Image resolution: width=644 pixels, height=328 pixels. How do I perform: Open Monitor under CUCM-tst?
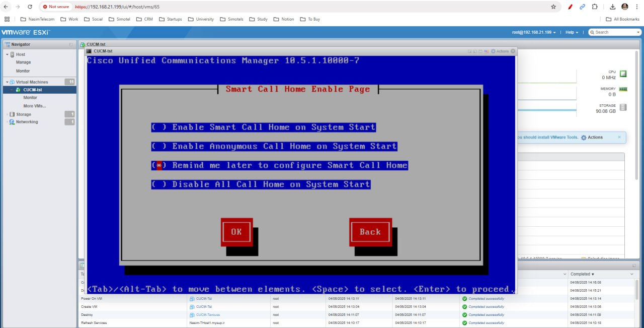pos(30,98)
